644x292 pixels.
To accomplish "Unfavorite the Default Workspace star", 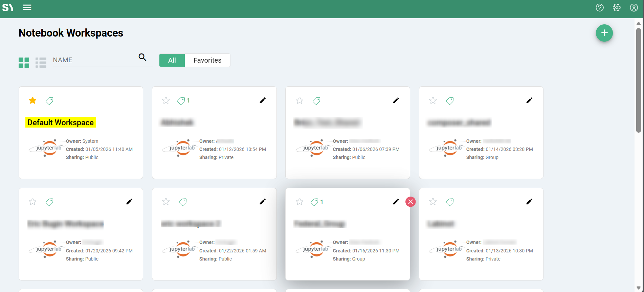I will [32, 100].
